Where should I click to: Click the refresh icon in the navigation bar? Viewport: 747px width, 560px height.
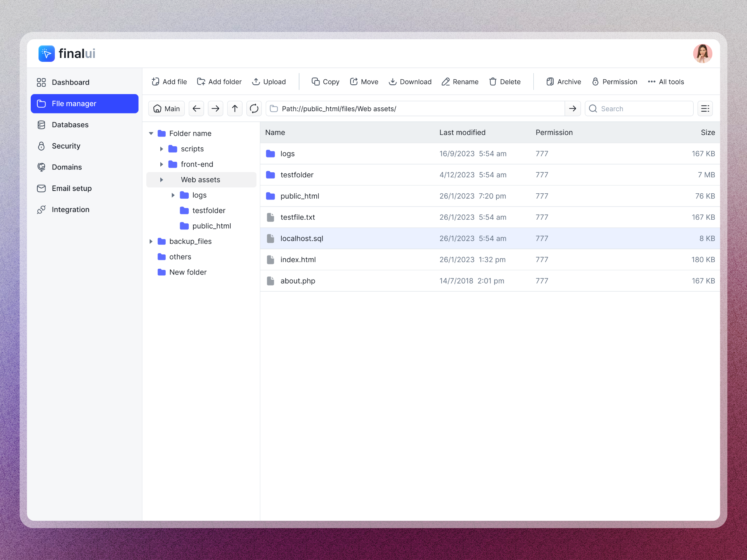[254, 108]
